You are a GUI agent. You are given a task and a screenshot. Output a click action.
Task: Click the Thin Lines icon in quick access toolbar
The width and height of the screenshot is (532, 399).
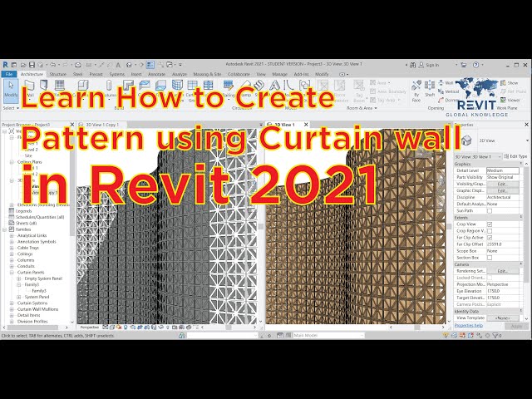point(150,65)
